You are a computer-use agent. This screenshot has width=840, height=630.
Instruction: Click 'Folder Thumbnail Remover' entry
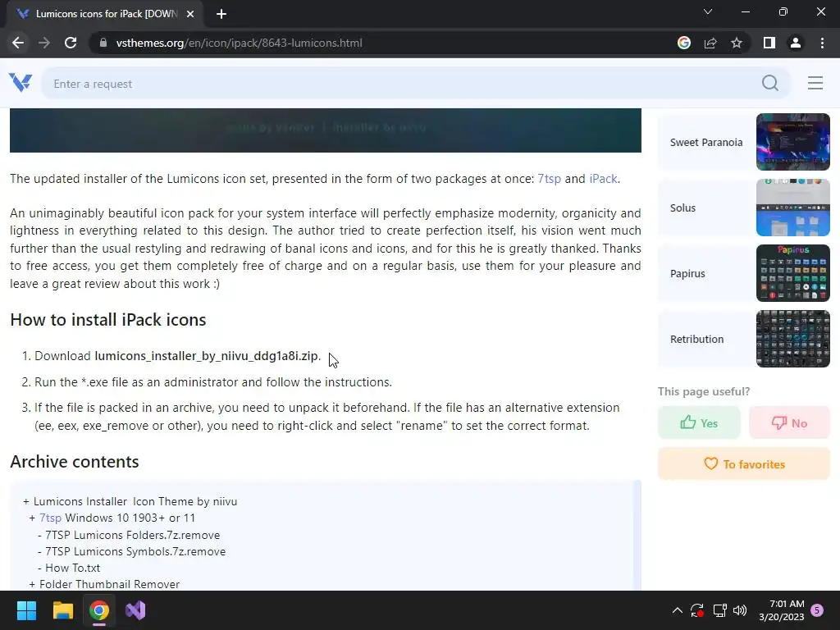click(109, 584)
